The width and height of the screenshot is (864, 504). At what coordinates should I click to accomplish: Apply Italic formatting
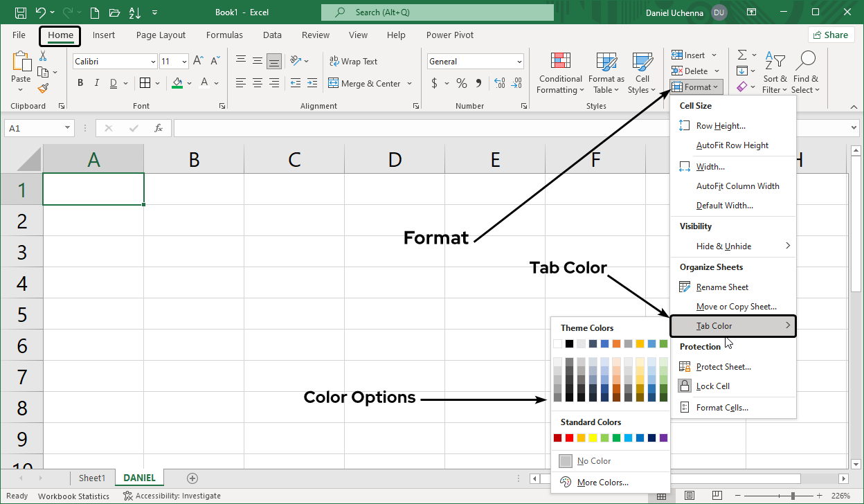tap(97, 82)
